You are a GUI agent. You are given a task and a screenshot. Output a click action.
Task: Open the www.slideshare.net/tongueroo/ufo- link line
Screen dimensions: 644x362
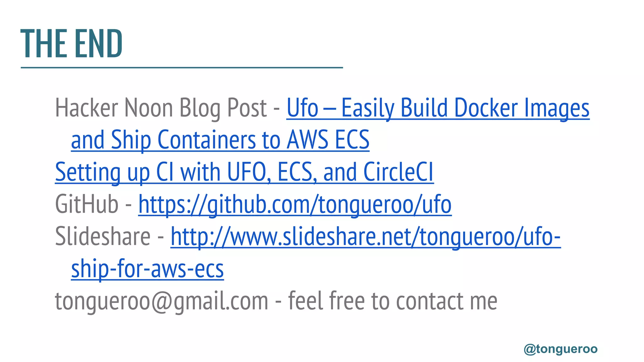pyautogui.click(x=366, y=237)
